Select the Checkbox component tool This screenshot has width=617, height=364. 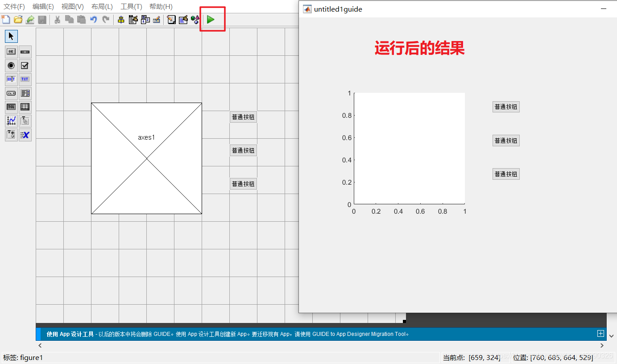tap(25, 66)
